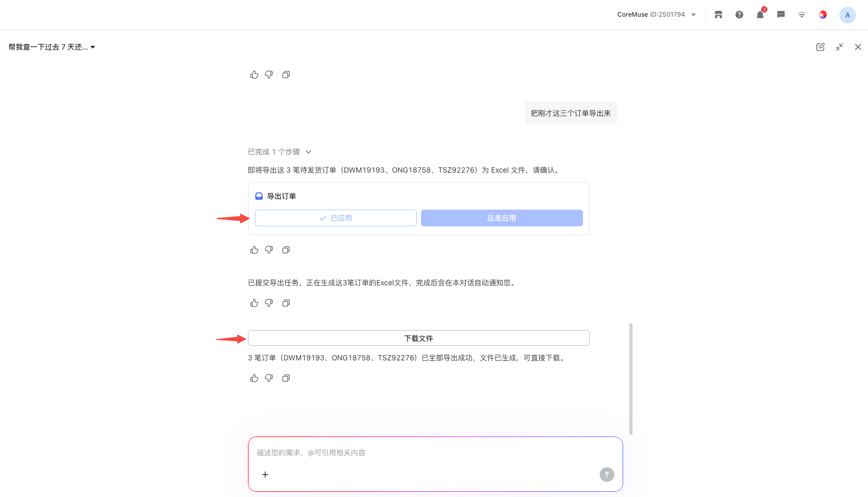The height and width of the screenshot is (497, 868).
Task: Thumbs down the export success message
Action: point(269,378)
